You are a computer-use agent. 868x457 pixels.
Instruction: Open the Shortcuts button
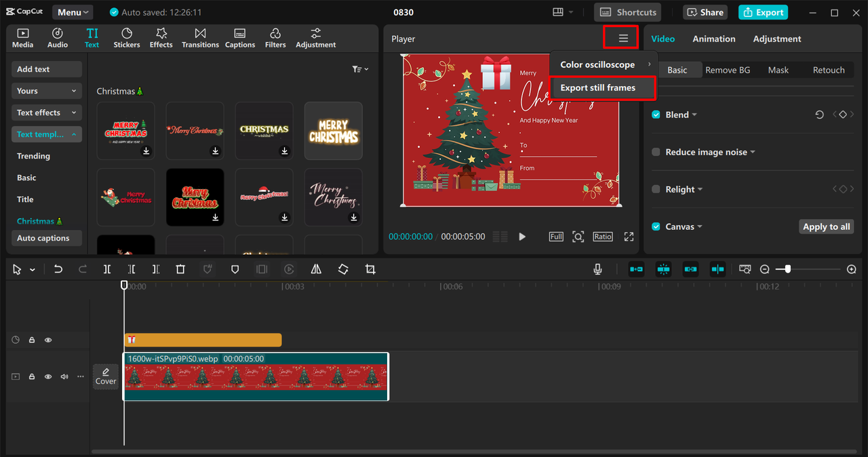[x=628, y=12]
